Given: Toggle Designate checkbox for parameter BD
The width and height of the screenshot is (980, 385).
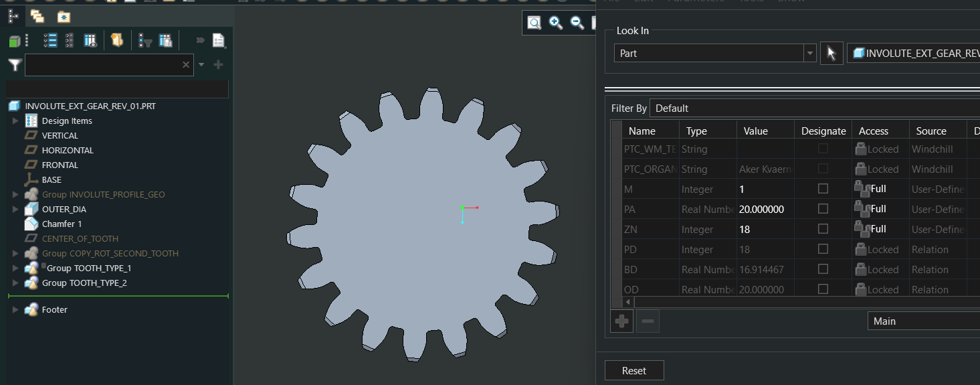Looking at the screenshot, I should pos(823,269).
